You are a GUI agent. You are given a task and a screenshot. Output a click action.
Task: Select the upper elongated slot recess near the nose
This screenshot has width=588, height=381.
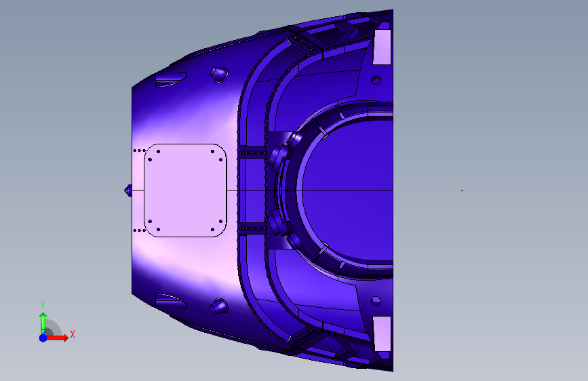point(171,79)
